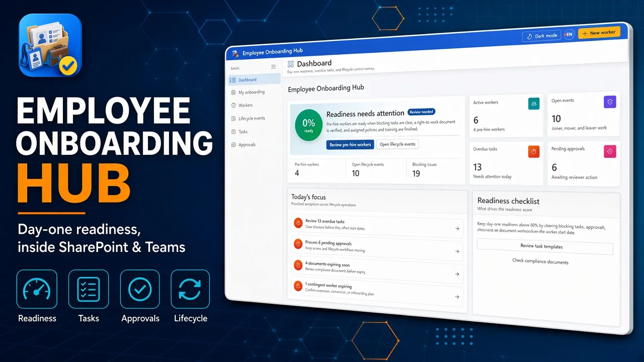Click the Overdue tasks orange timer icon

534,151
